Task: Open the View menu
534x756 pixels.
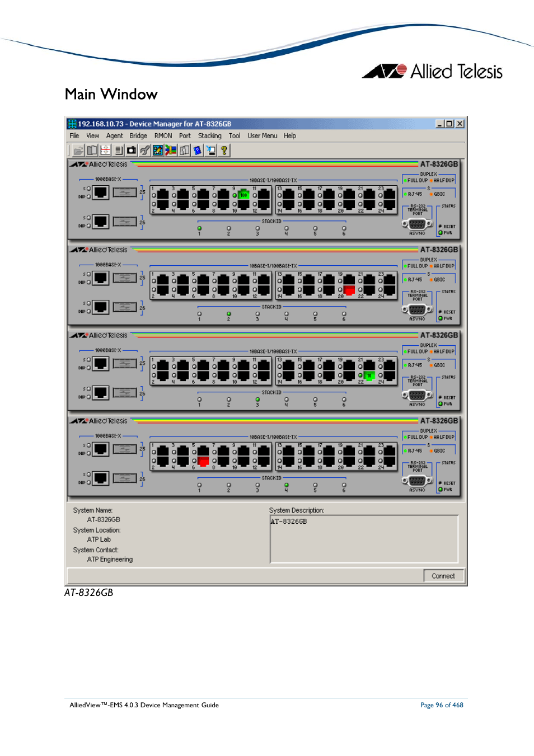Action: coord(93,136)
